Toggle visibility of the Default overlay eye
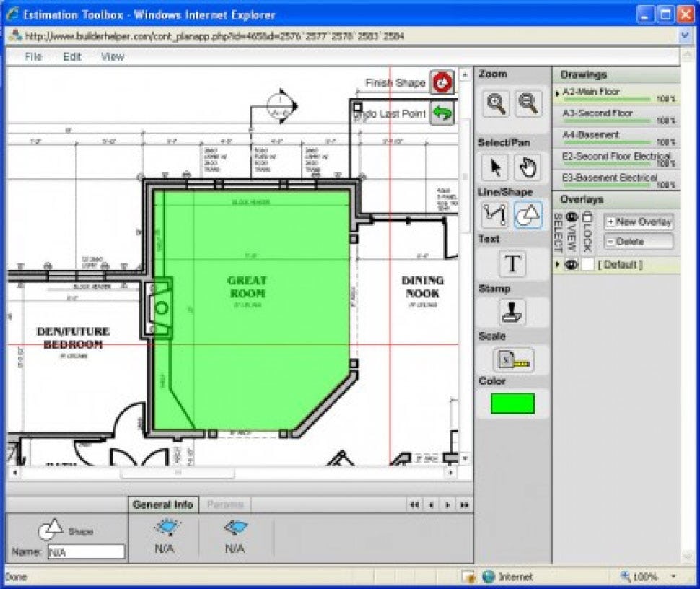The width and height of the screenshot is (700, 589). pyautogui.click(x=572, y=265)
